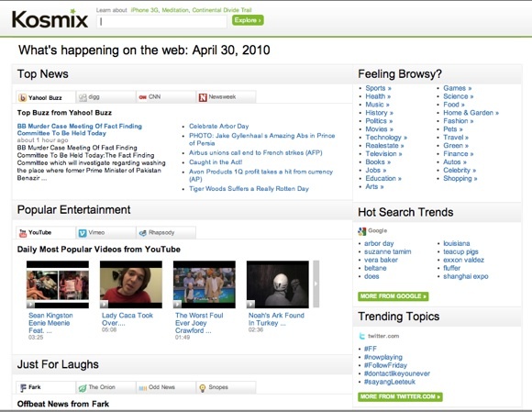
Task: Open BB Murder Case headline link
Action: pos(80,129)
